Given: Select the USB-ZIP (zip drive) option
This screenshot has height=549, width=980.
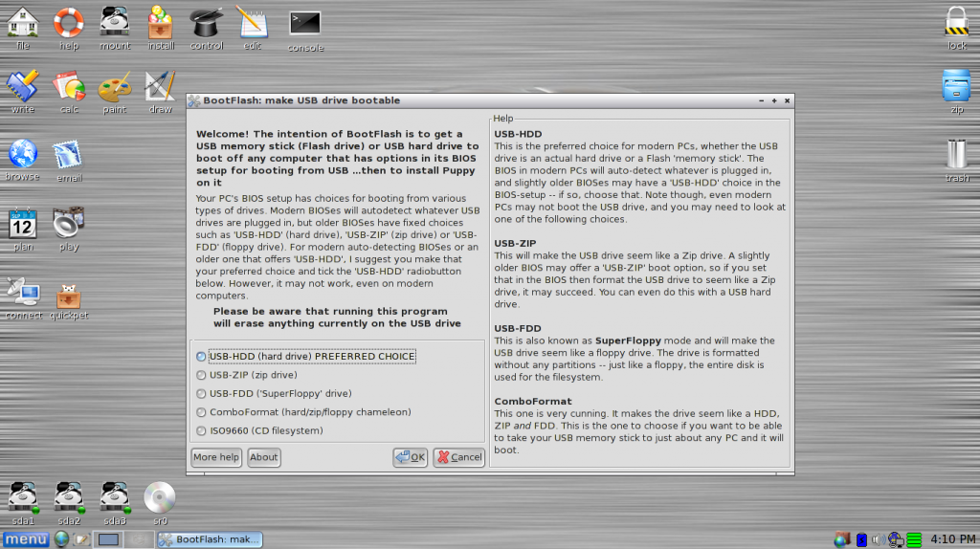Looking at the screenshot, I should (x=201, y=375).
